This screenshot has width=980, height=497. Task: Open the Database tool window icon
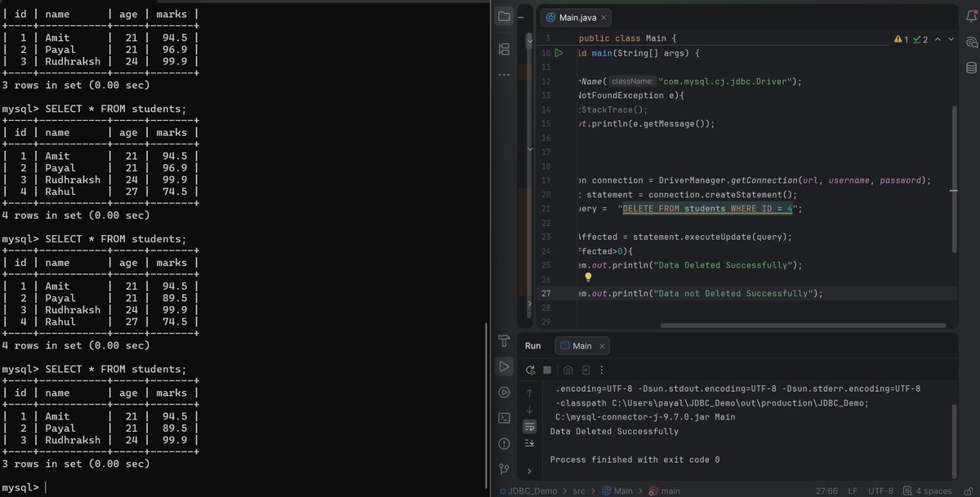pyautogui.click(x=971, y=68)
